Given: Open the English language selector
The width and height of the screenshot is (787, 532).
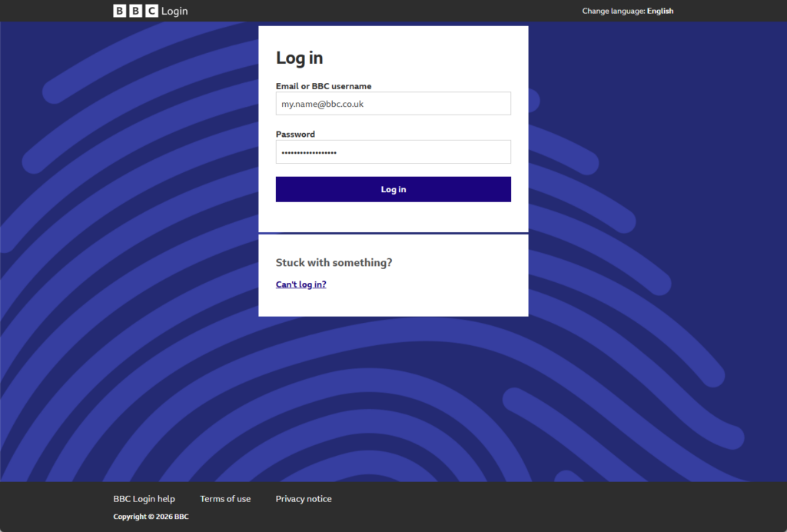Looking at the screenshot, I should pos(659,11).
